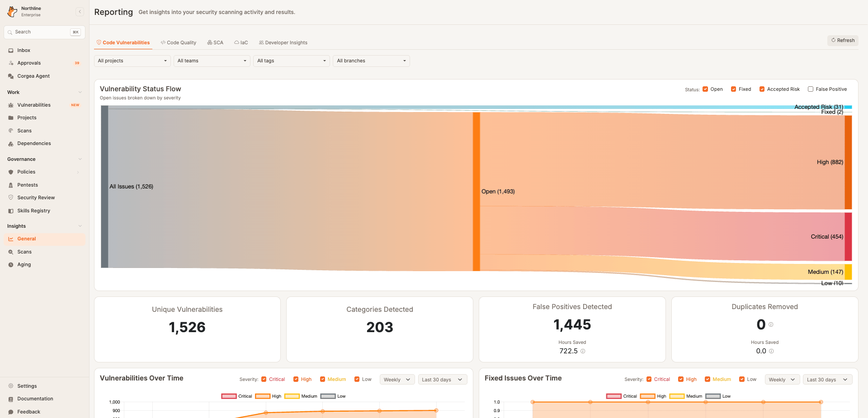This screenshot has height=418, width=868.
Task: Switch to the SCA tab
Action: coord(215,42)
